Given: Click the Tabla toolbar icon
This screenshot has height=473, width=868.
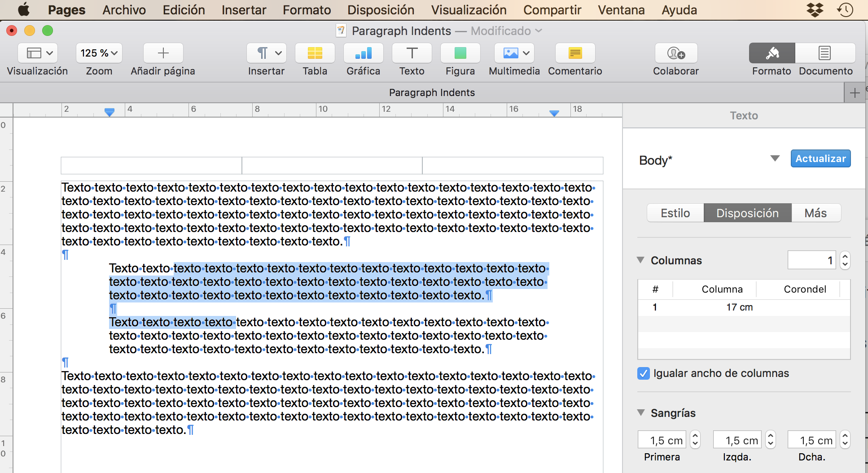Looking at the screenshot, I should (315, 53).
